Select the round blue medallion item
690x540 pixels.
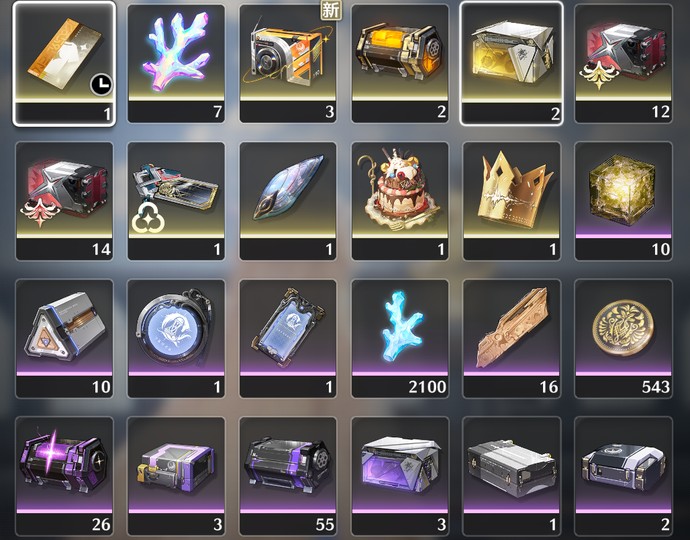(176, 338)
